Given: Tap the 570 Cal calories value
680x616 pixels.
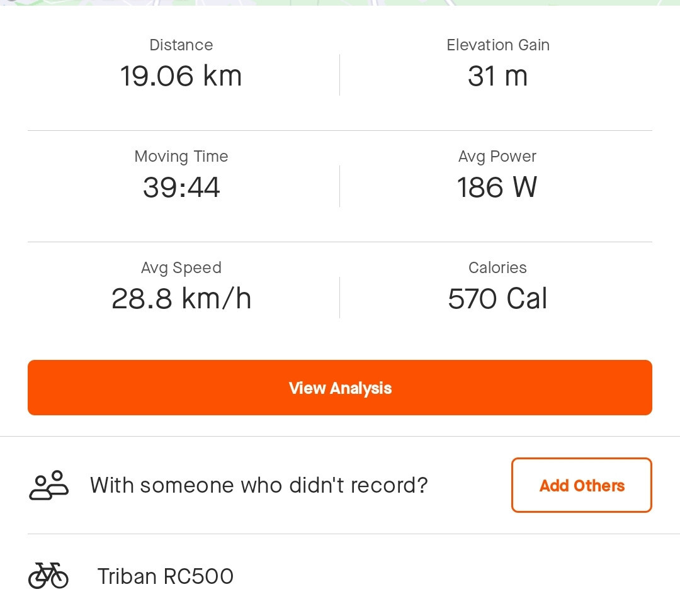Looking at the screenshot, I should (x=497, y=299).
